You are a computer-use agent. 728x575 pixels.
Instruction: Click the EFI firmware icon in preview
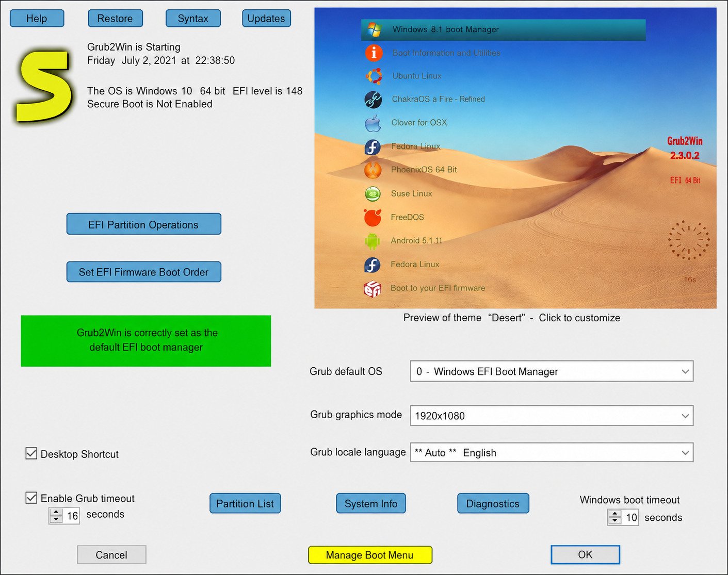(x=372, y=289)
